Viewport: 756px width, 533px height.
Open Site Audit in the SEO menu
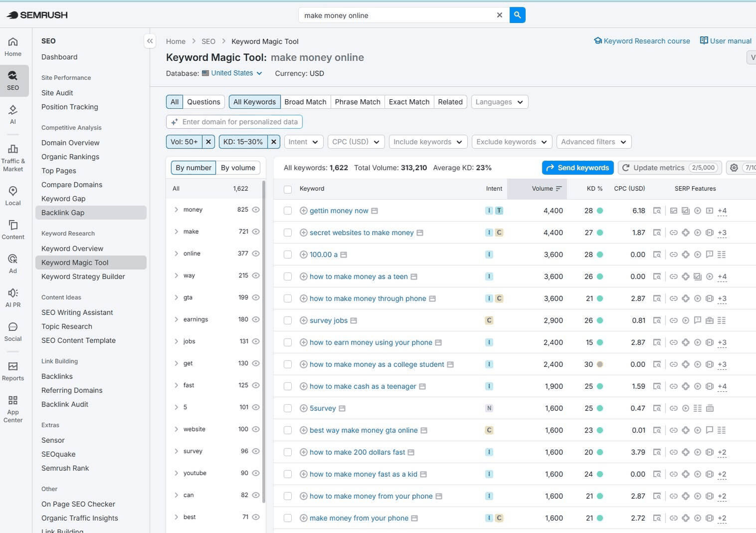click(57, 93)
